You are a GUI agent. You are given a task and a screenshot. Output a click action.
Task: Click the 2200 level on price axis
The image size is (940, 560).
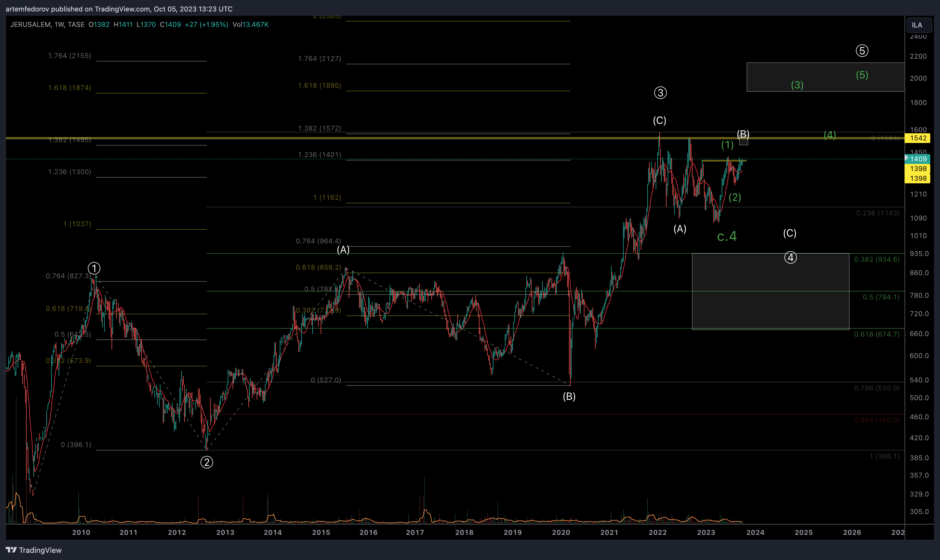coord(918,56)
